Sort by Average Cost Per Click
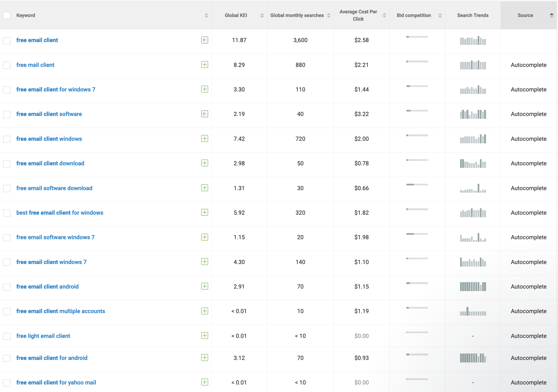Screen dimensions: 558x392 pos(384,15)
